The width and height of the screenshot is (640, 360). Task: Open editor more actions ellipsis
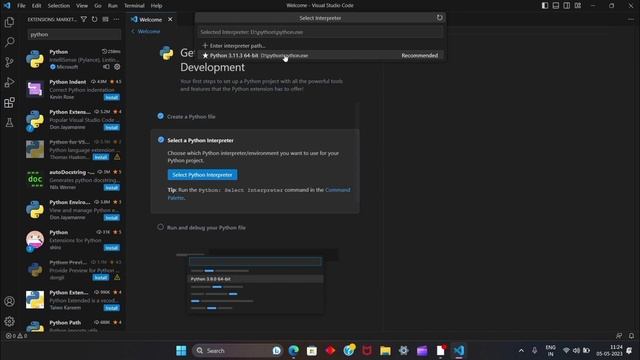tap(631, 19)
